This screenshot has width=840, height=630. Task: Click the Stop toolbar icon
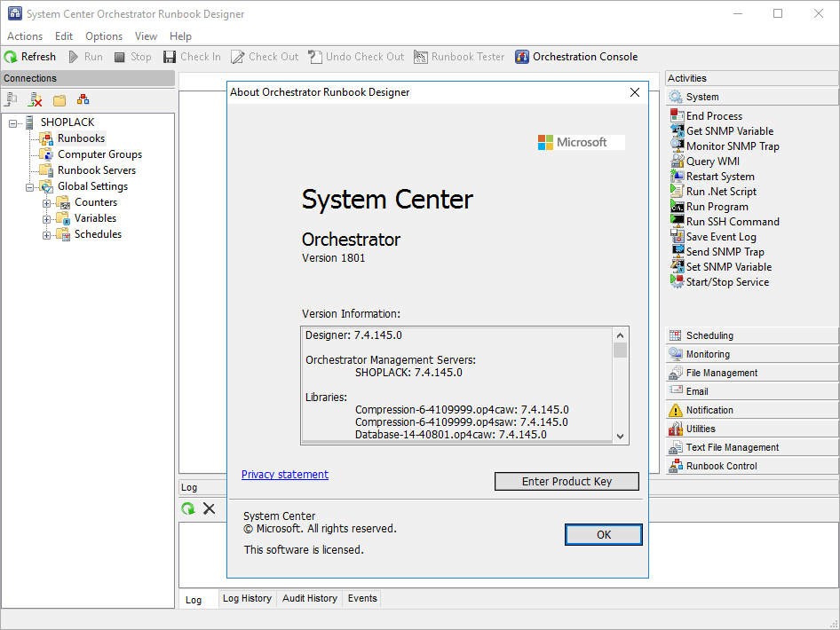point(120,57)
